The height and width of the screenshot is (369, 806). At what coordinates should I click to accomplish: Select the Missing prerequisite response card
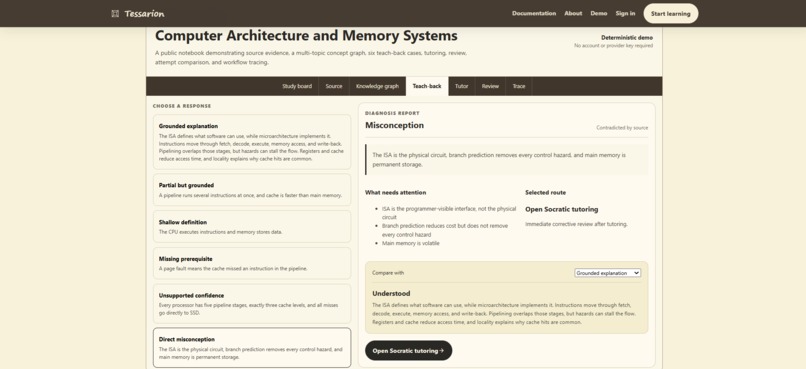pyautogui.click(x=252, y=263)
